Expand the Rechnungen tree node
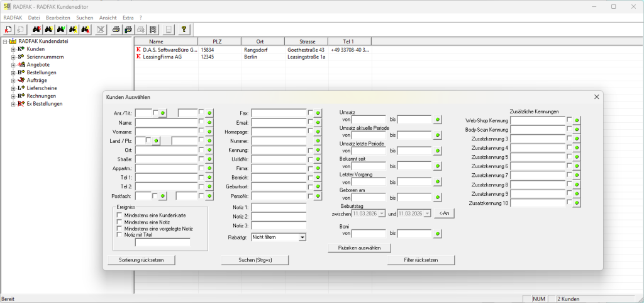This screenshot has width=644, height=303. coord(13,96)
